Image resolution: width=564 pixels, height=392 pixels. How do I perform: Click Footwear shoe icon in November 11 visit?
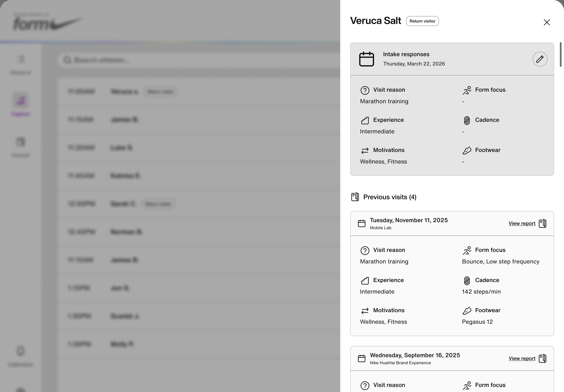click(x=467, y=310)
